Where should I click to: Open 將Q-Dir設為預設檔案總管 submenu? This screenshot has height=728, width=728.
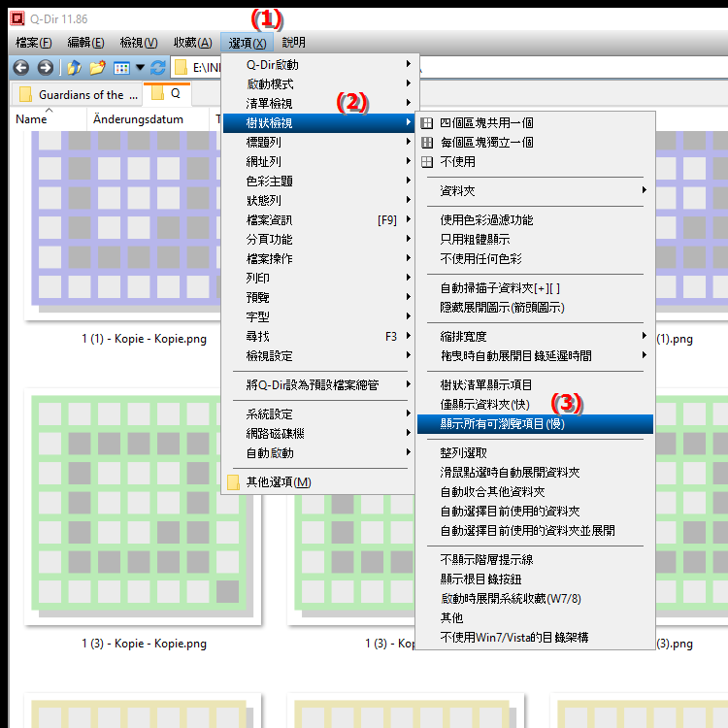point(320,385)
